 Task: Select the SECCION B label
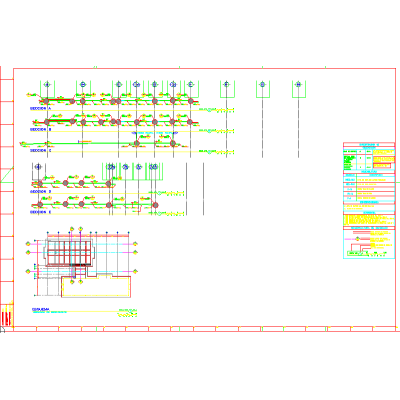[40, 129]
